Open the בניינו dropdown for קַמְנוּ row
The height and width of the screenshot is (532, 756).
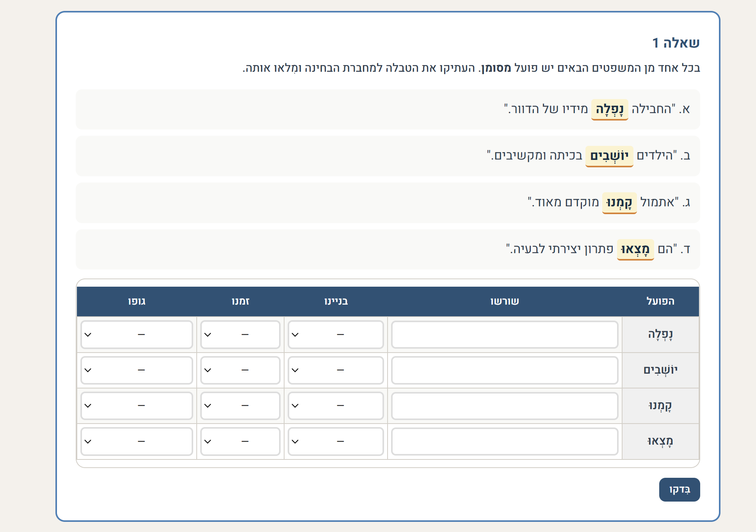point(336,406)
